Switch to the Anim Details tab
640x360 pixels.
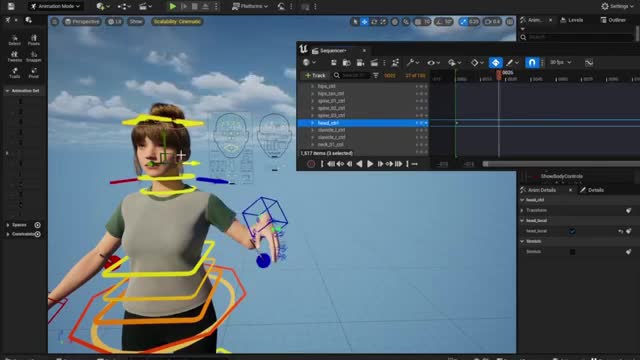pos(542,190)
